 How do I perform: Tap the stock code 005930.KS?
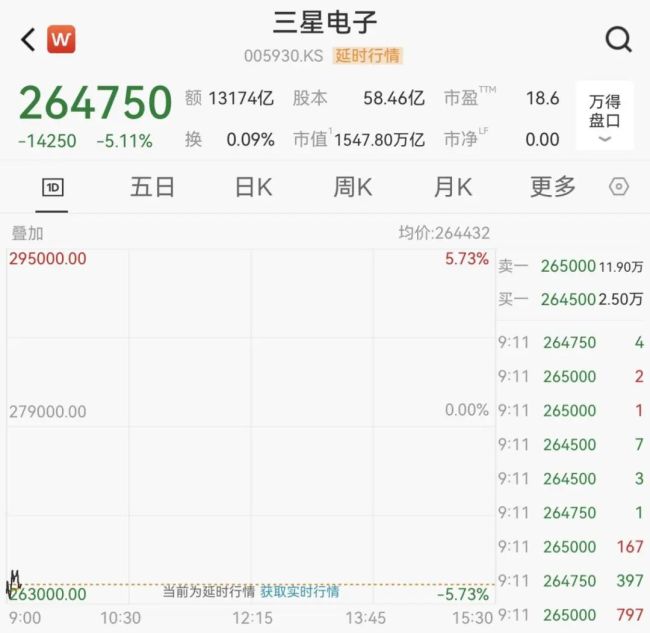coord(284,56)
